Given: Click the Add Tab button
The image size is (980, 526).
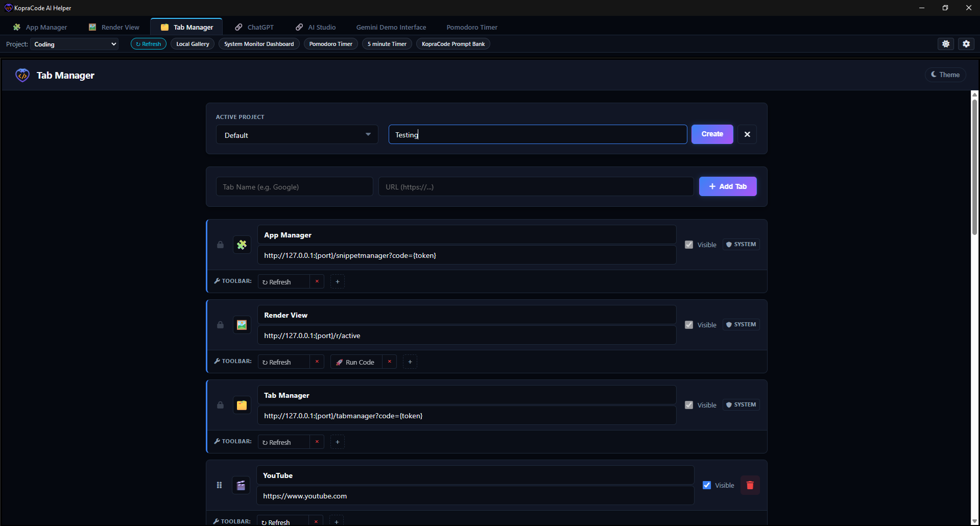Looking at the screenshot, I should 728,186.
